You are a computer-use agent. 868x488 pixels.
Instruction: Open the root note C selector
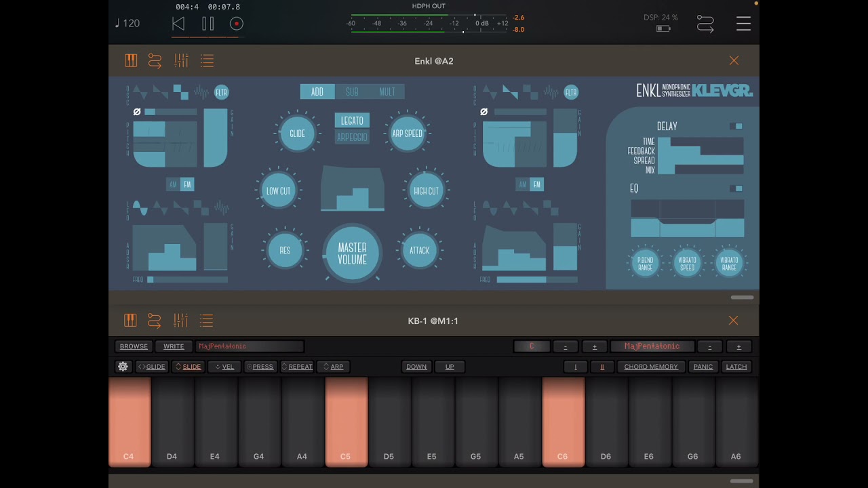click(x=532, y=346)
